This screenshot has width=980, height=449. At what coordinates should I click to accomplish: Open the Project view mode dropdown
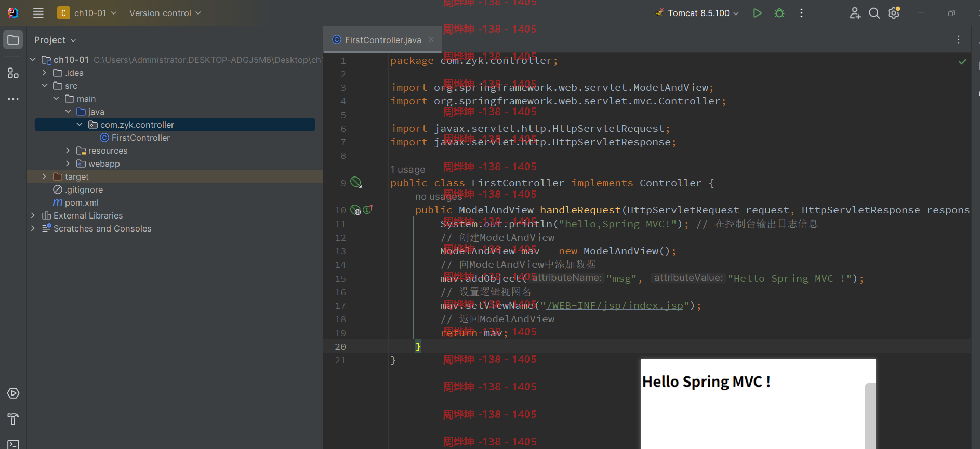(x=55, y=40)
